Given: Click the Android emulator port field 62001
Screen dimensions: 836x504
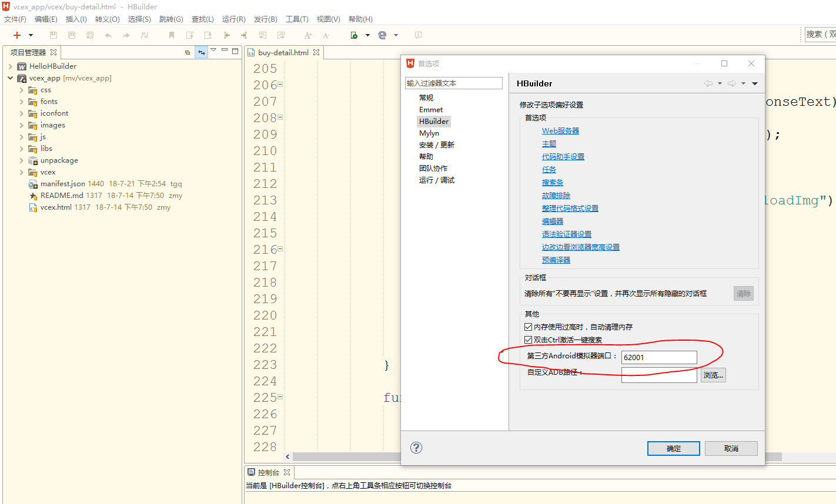Looking at the screenshot, I should [659, 357].
